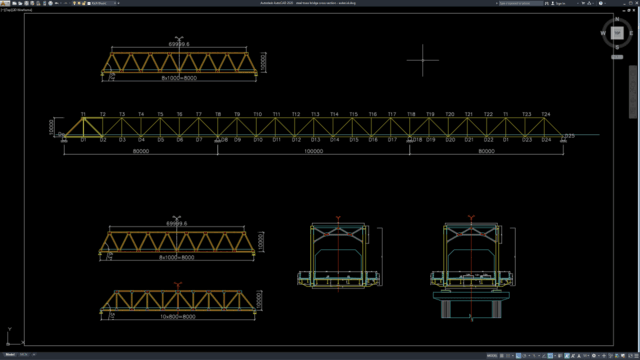The width and height of the screenshot is (640, 360).
Task: Toggle Clean Screen icon in status bar
Action: coord(630,356)
